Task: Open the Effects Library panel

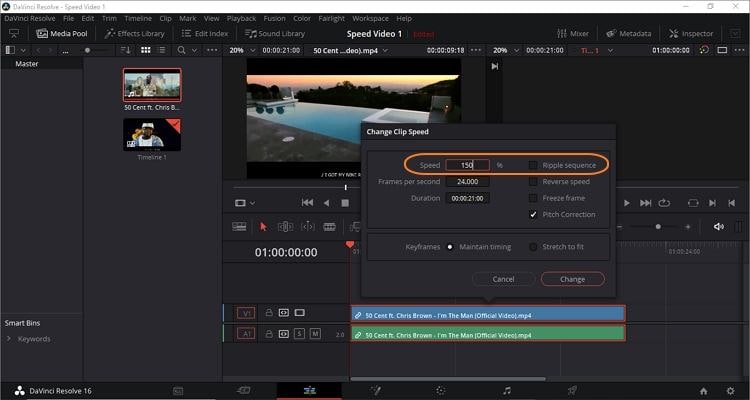Action: point(134,33)
